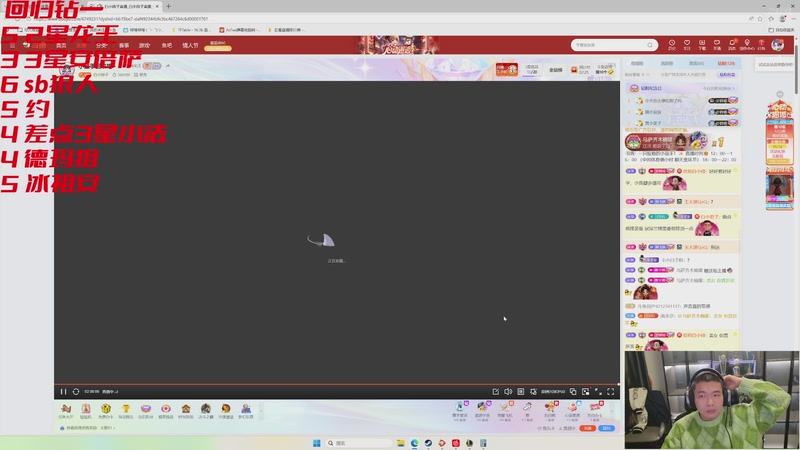Click the search magnifier icon in header

coord(649,45)
